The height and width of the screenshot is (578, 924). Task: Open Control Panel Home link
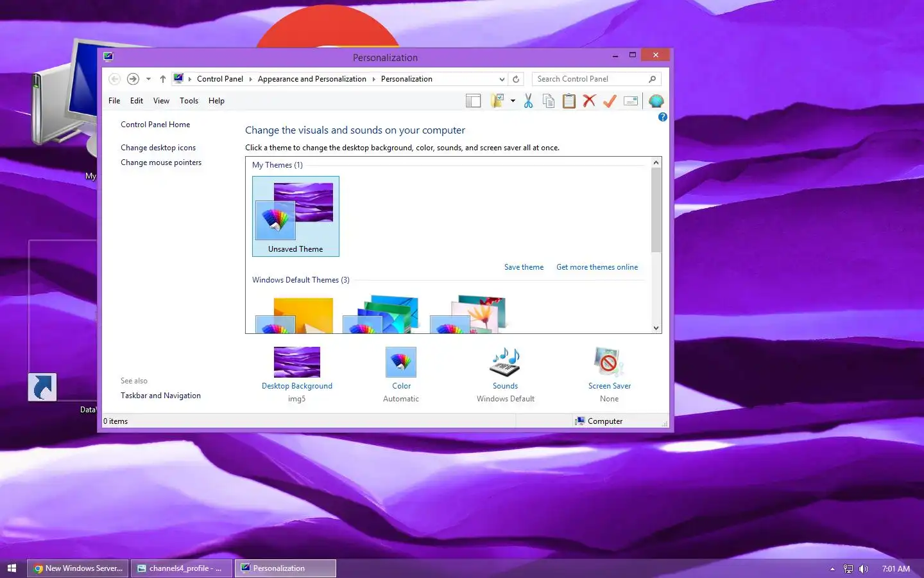pos(155,125)
